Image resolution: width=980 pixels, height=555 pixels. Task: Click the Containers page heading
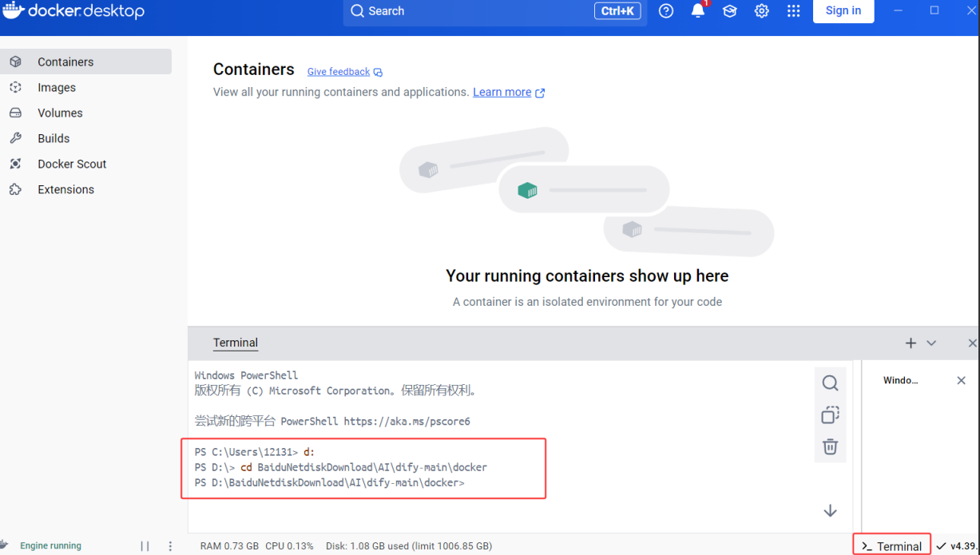[253, 69]
